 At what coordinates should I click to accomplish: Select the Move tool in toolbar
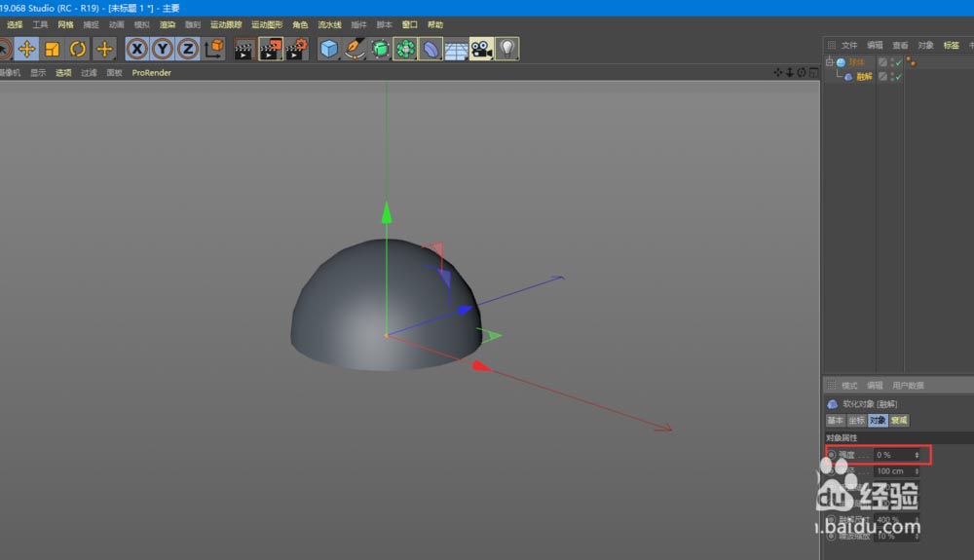[x=27, y=49]
